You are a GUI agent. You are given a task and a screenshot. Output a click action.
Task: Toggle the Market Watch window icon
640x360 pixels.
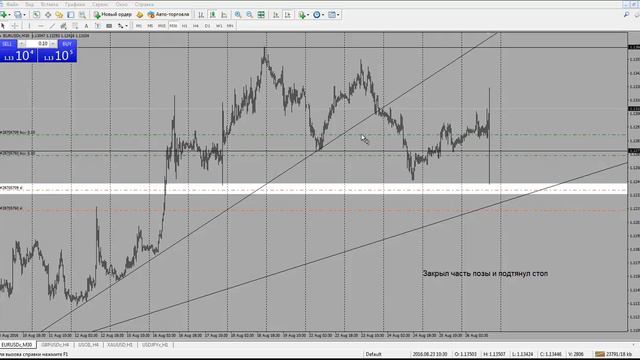(36, 15)
